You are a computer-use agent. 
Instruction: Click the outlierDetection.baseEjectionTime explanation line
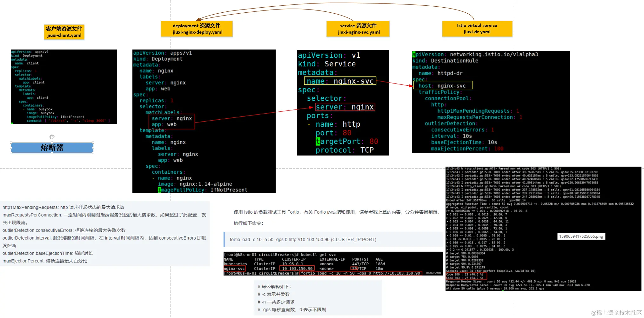coord(48,253)
